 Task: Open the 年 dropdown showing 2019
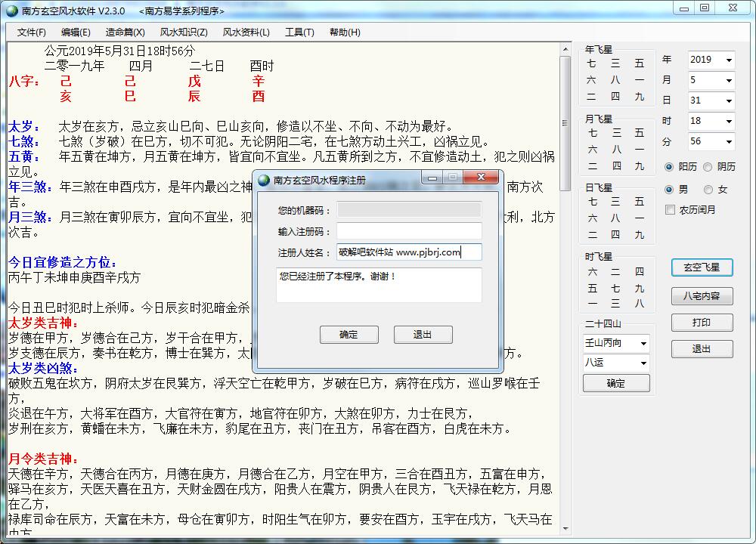pyautogui.click(x=729, y=60)
